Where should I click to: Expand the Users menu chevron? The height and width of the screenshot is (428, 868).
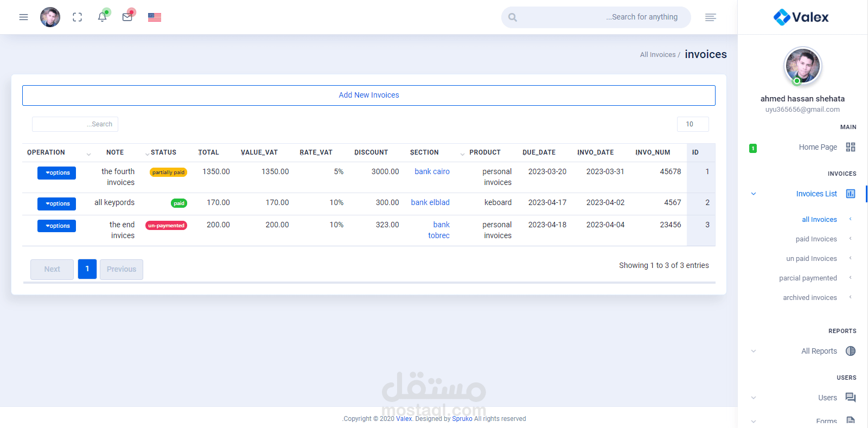click(754, 398)
